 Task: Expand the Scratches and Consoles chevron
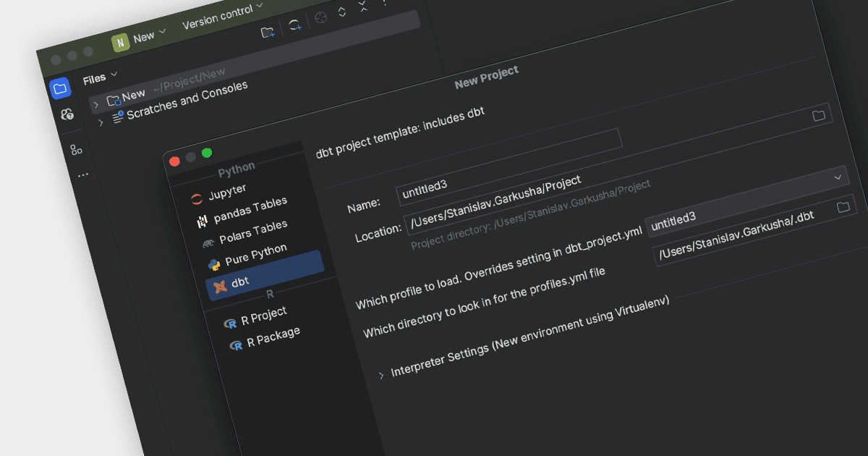101,123
